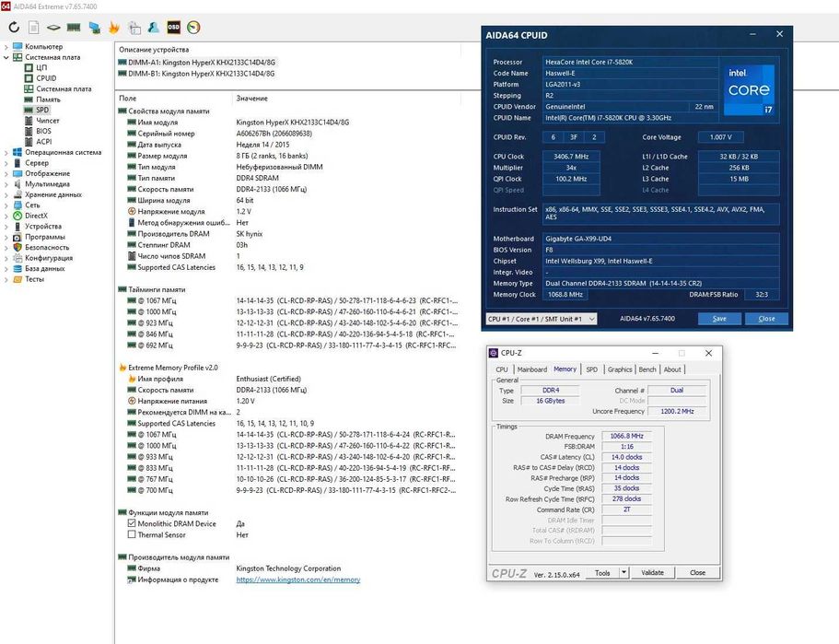Switch to CPU tab in CPU-Z

502,369
